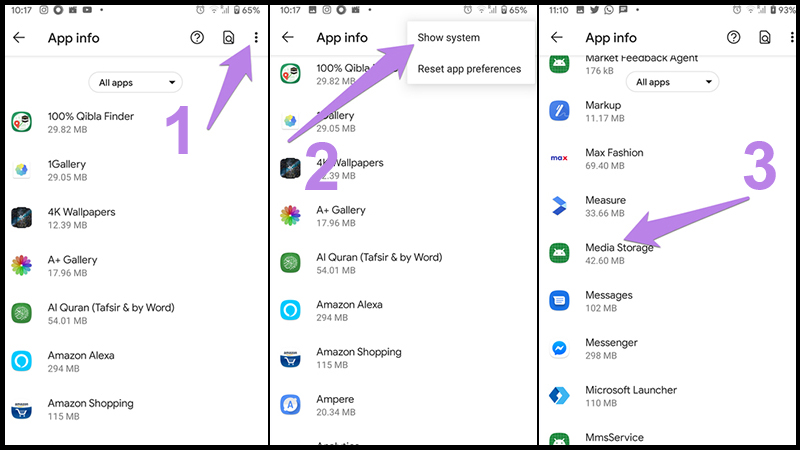The width and height of the screenshot is (800, 450).
Task: Open help icon in first App info panel
Action: [x=197, y=37]
